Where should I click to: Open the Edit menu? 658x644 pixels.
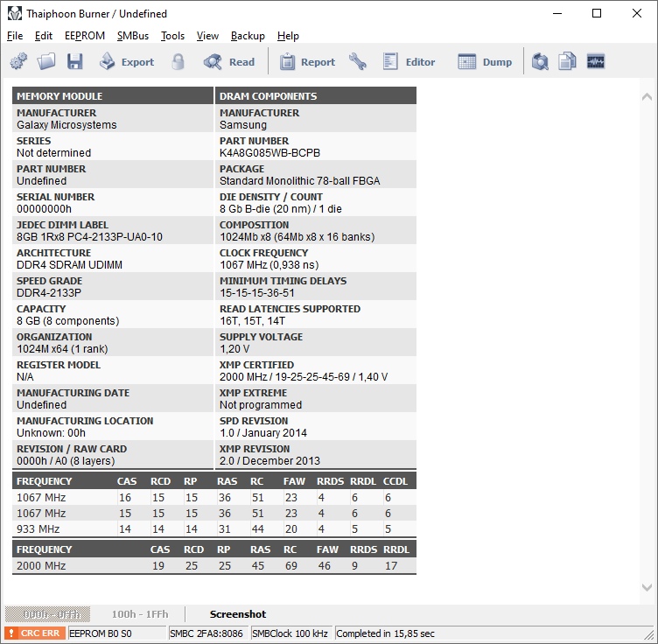44,36
